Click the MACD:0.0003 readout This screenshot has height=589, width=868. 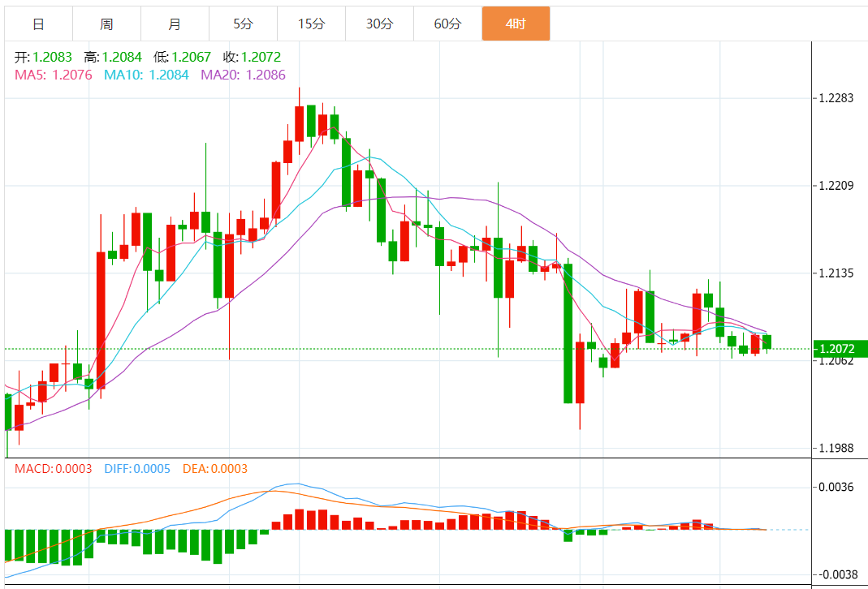pyautogui.click(x=53, y=469)
